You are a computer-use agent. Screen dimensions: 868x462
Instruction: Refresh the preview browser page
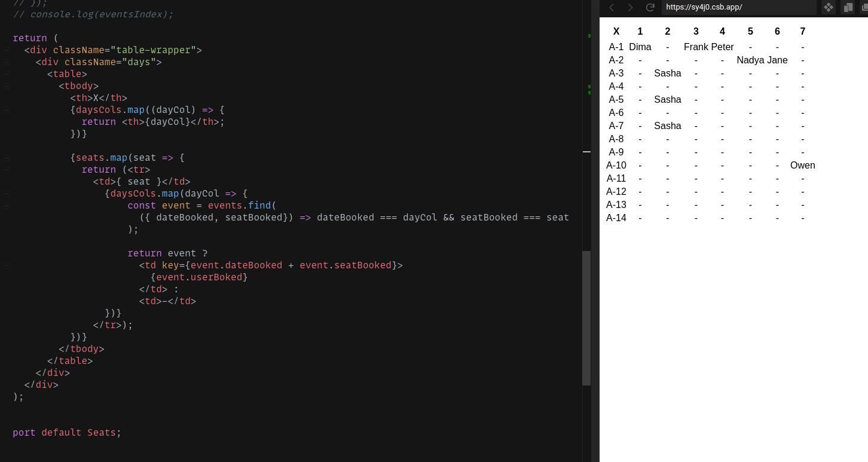tap(650, 7)
